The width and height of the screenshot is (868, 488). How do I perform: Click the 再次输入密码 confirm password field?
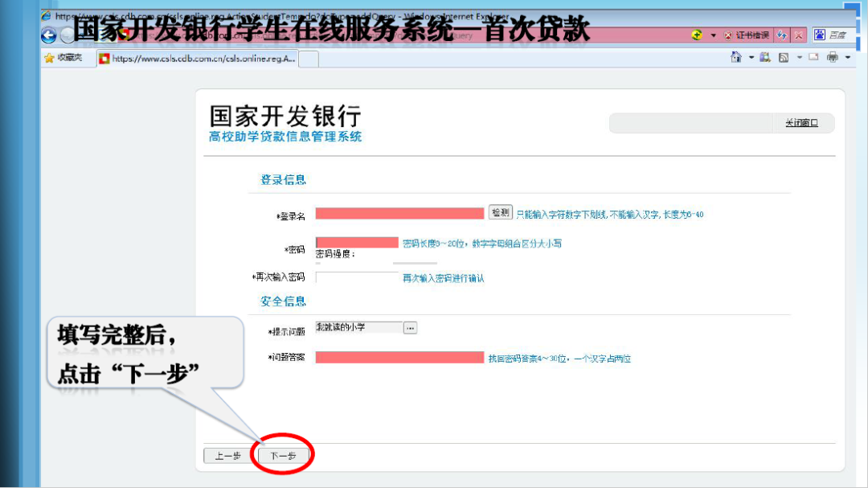357,277
